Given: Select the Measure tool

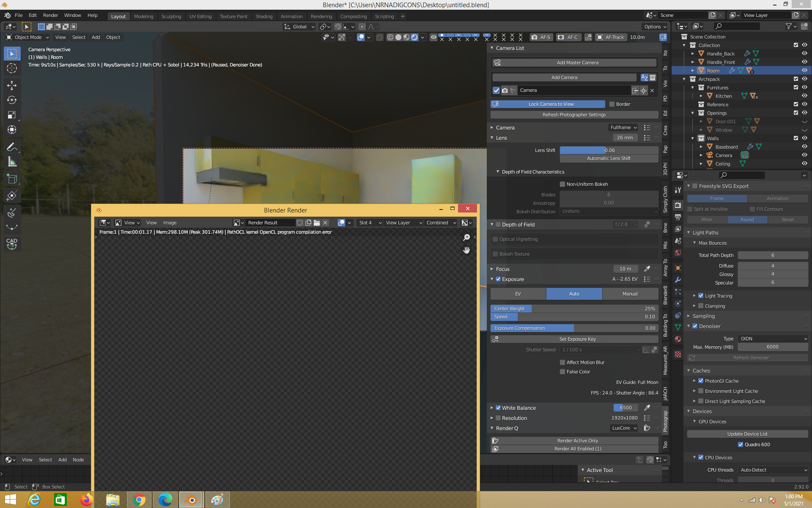Looking at the screenshot, I should [12, 162].
